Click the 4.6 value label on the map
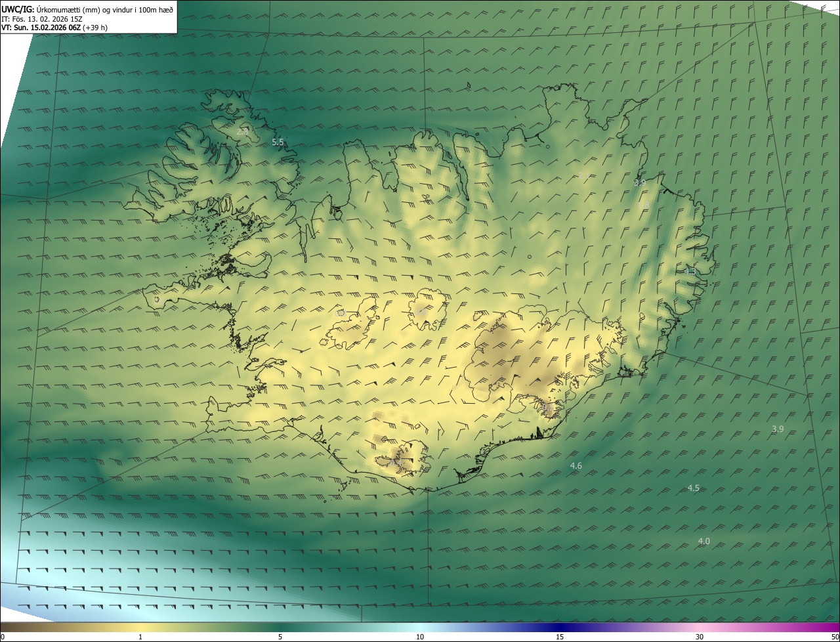The height and width of the screenshot is (642, 840). point(576,465)
